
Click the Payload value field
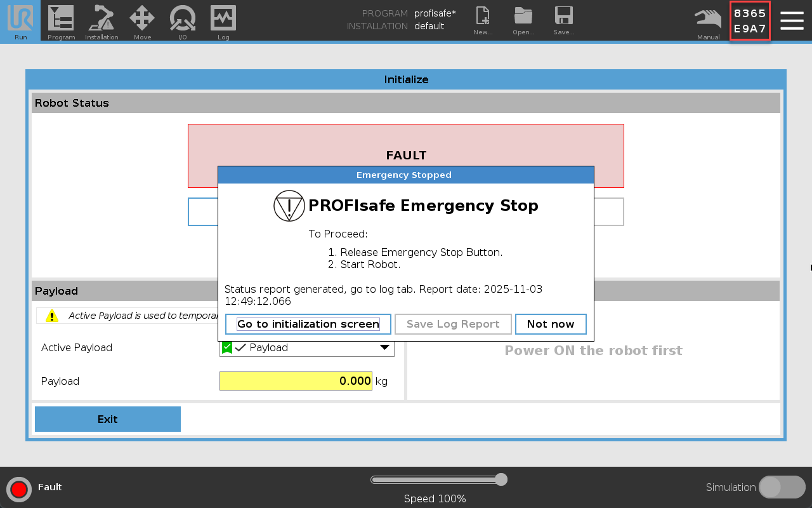(x=296, y=381)
